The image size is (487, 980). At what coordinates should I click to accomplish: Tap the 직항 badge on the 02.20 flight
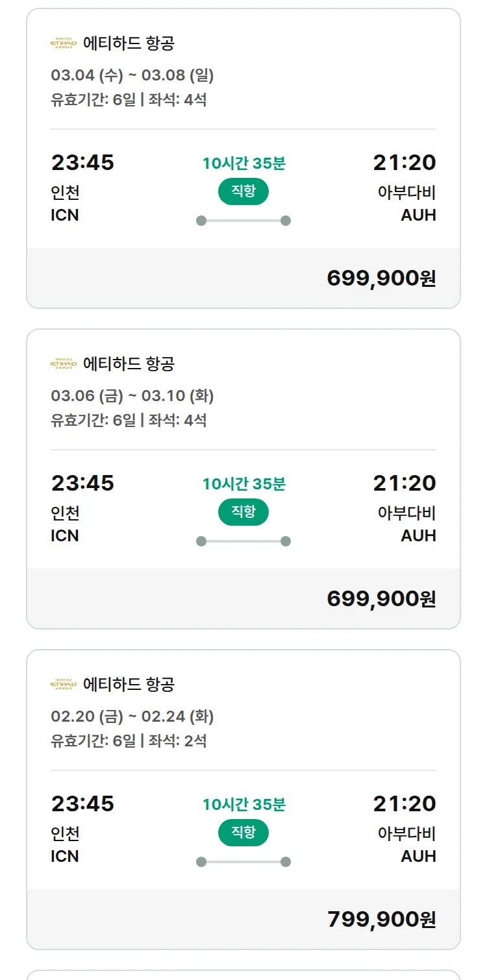pyautogui.click(x=243, y=833)
